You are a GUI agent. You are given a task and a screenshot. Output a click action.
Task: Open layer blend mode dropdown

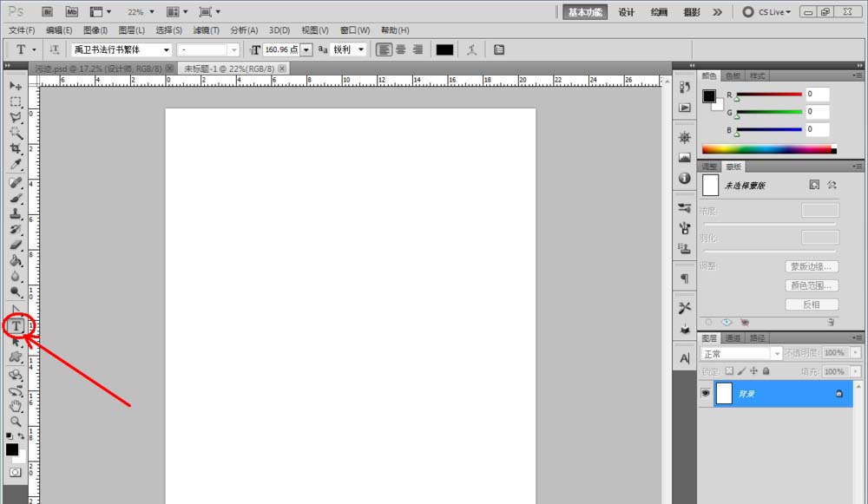[x=741, y=354]
